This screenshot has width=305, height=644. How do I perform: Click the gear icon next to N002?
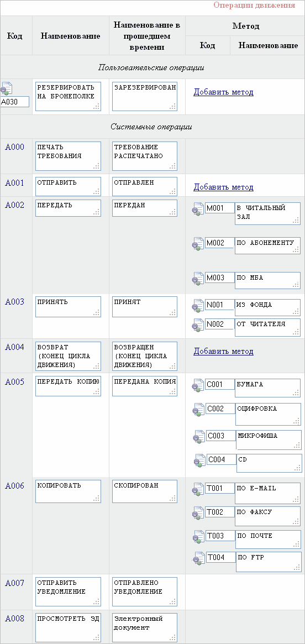(198, 326)
